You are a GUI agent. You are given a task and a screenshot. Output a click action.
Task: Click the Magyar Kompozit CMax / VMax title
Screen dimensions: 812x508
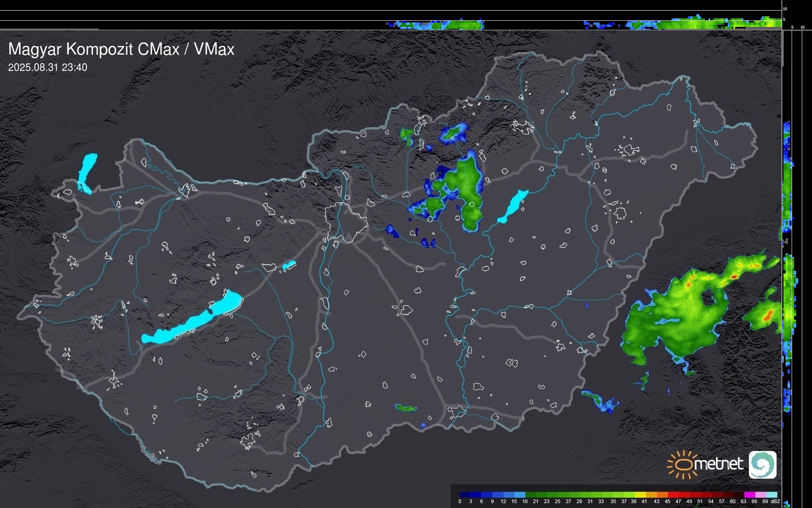pyautogui.click(x=121, y=49)
